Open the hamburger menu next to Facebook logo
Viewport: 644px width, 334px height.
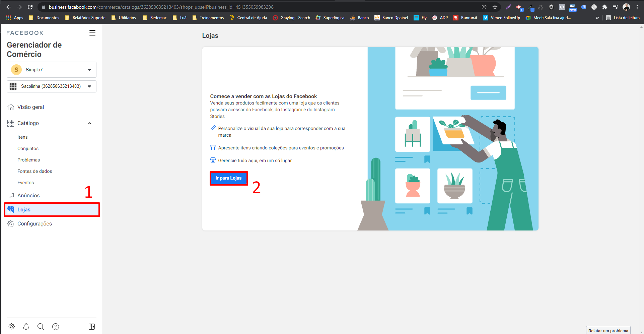coord(92,33)
